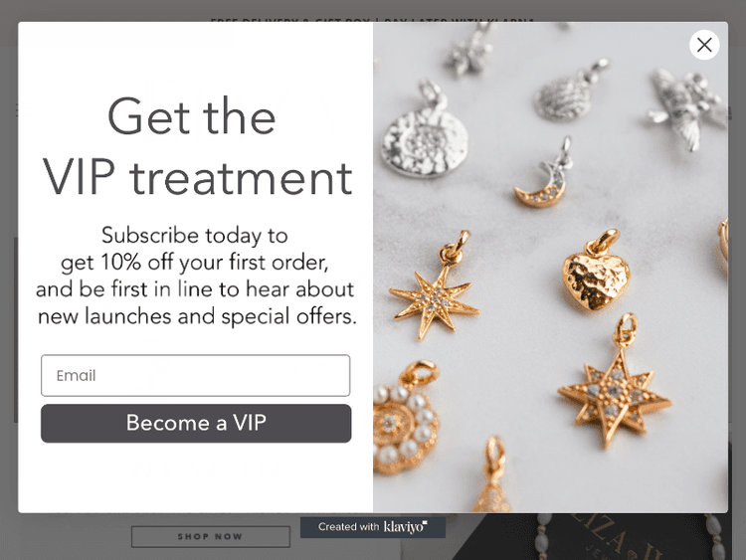
Task: Click the 10% off first order description text
Action: click(x=196, y=276)
